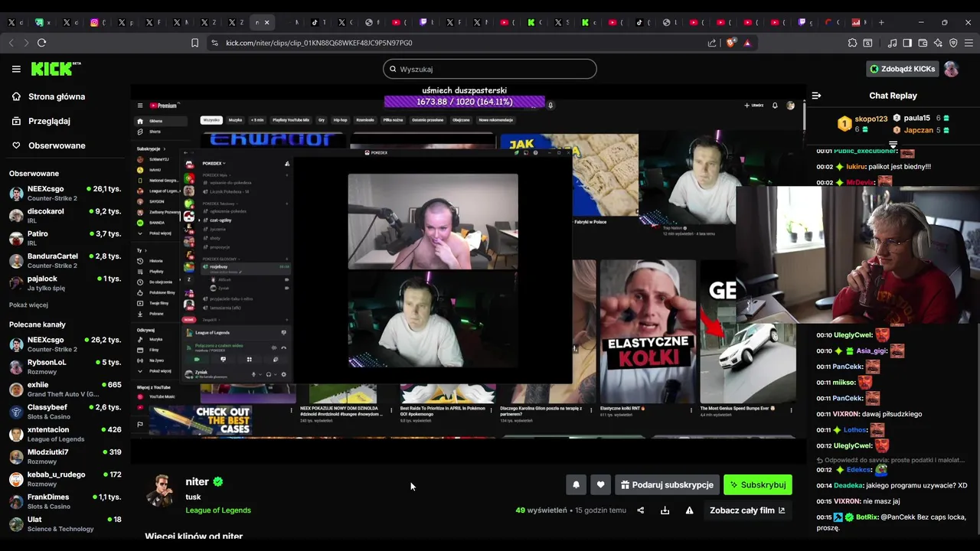Open the hamburger menu beside the KICK logo

(x=16, y=69)
